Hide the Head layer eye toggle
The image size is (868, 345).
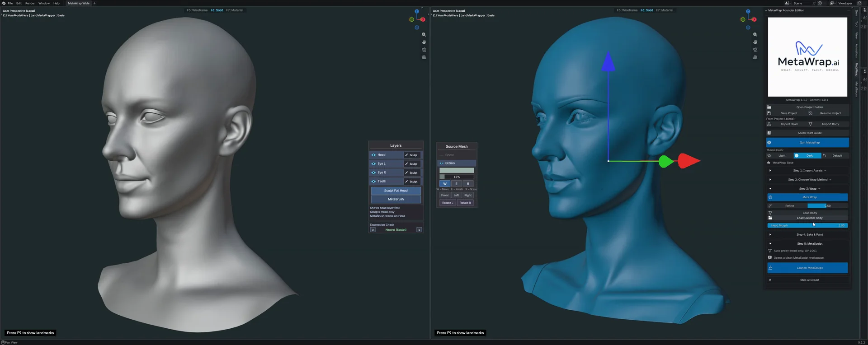pos(373,155)
